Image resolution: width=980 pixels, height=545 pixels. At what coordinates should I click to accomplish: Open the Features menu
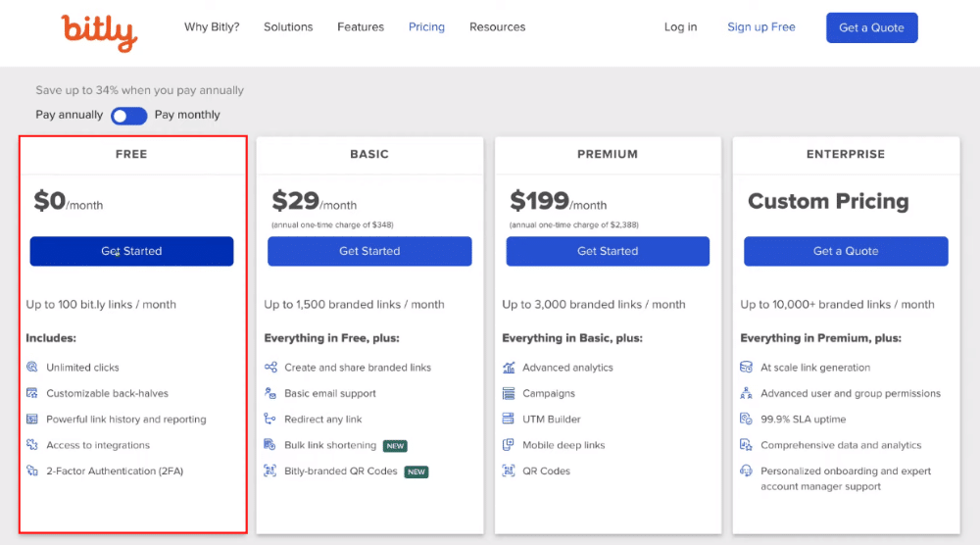(361, 26)
